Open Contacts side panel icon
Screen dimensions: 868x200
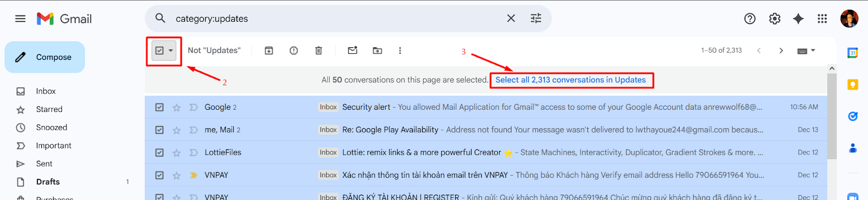pyautogui.click(x=853, y=148)
